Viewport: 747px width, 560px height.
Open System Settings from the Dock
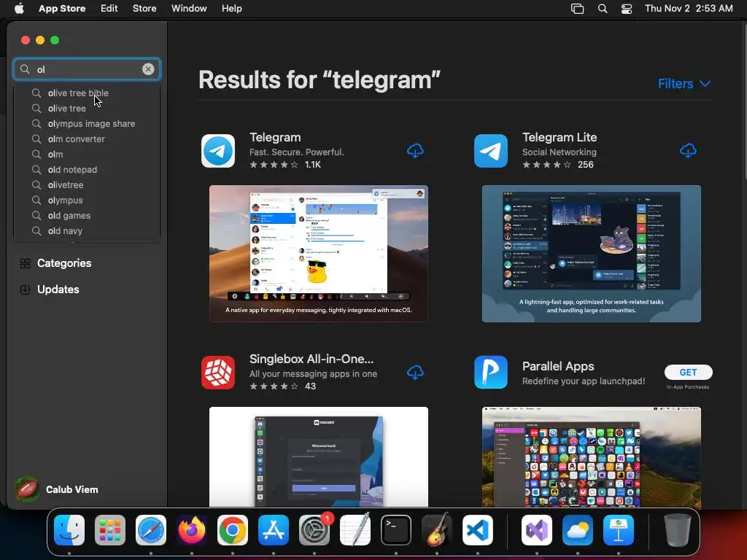pos(314,530)
